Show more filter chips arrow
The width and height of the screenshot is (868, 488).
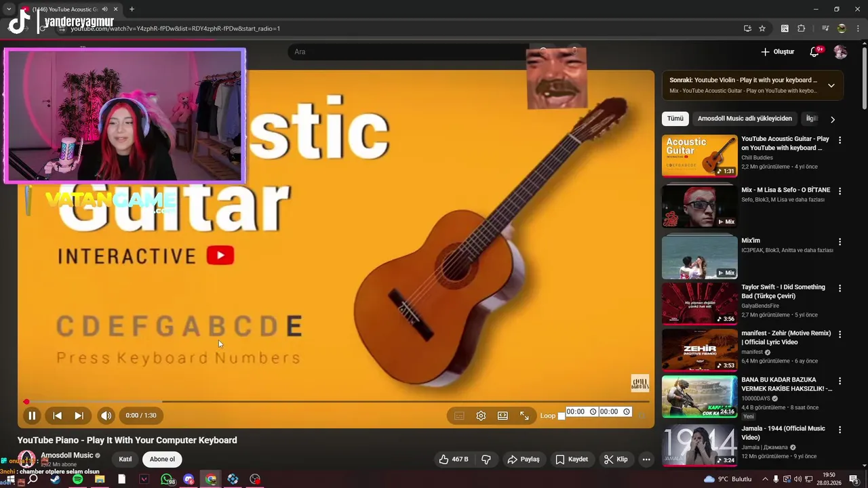pos(833,119)
